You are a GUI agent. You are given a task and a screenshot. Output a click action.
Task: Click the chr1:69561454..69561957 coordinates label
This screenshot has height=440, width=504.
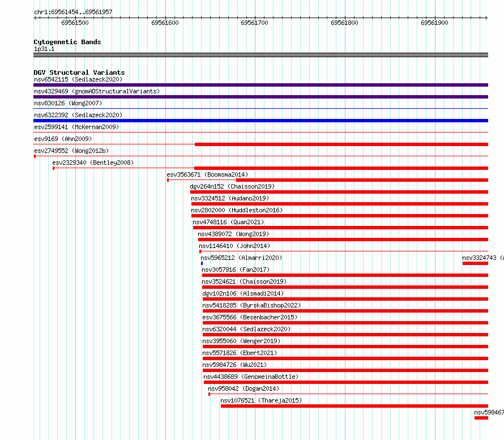tap(73, 12)
